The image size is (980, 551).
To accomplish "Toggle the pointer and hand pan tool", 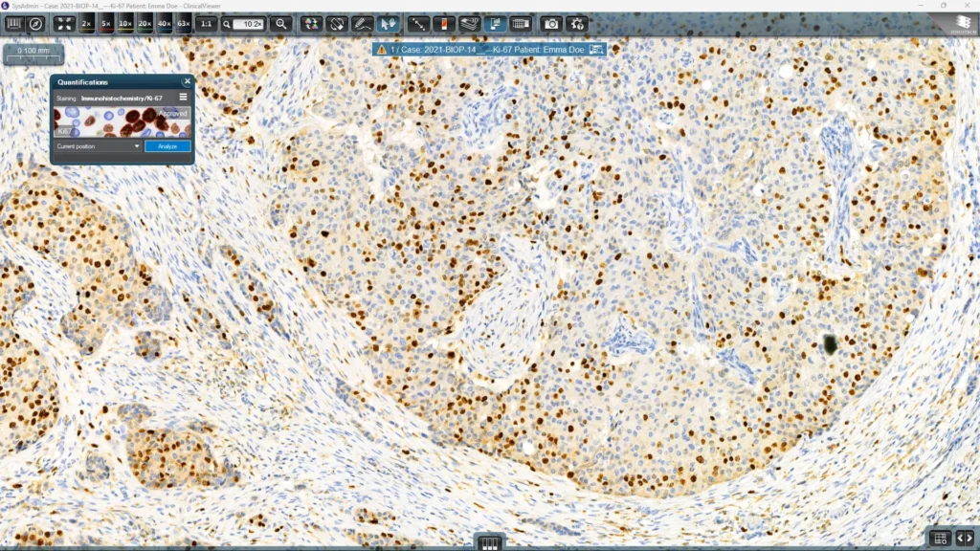I will coord(388,24).
